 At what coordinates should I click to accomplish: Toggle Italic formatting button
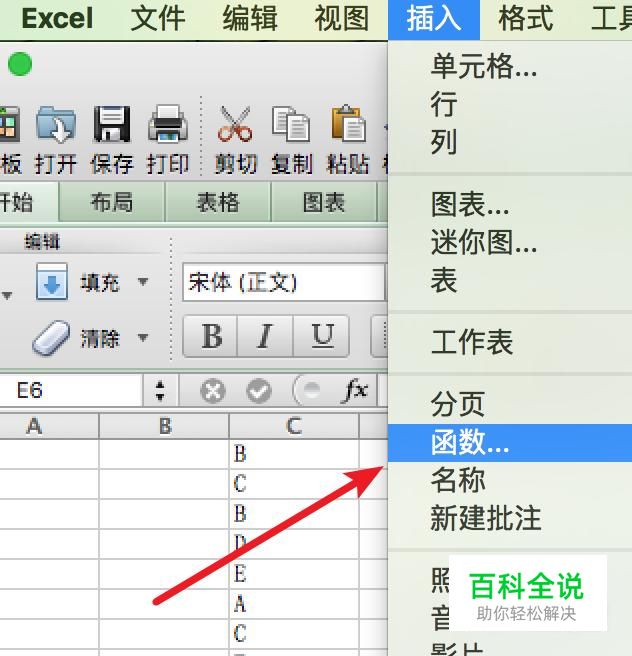pos(265,336)
